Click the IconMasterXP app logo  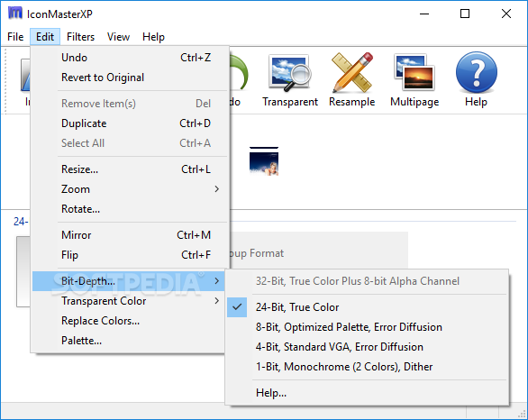(x=14, y=14)
